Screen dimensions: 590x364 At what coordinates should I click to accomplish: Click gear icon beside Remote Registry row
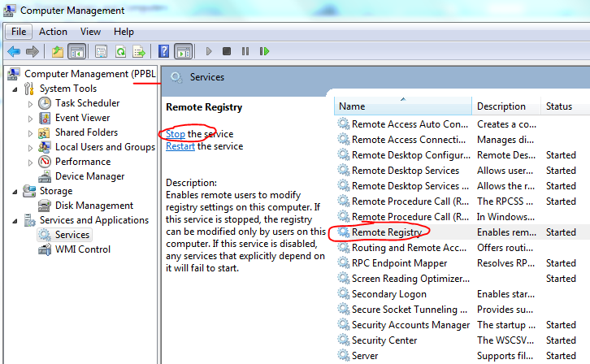343,232
